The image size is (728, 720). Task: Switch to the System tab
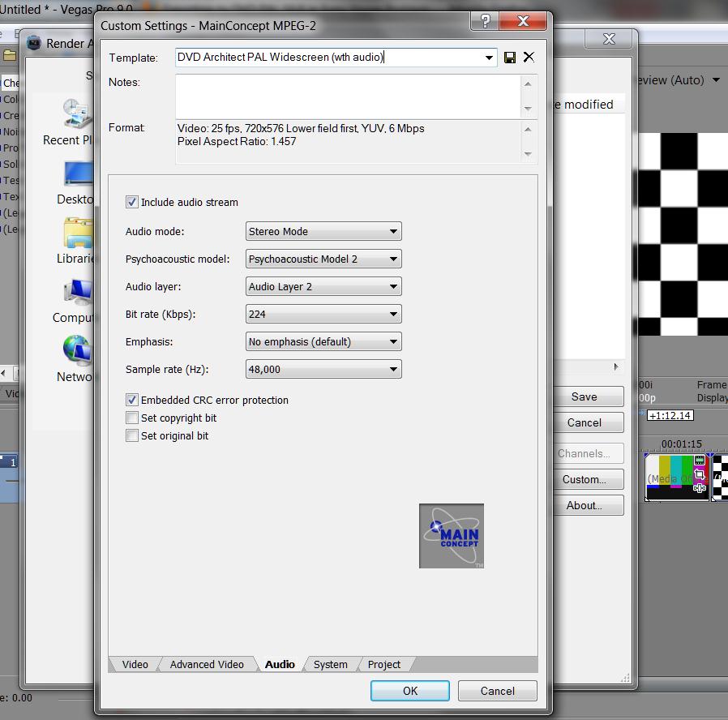[x=330, y=664]
